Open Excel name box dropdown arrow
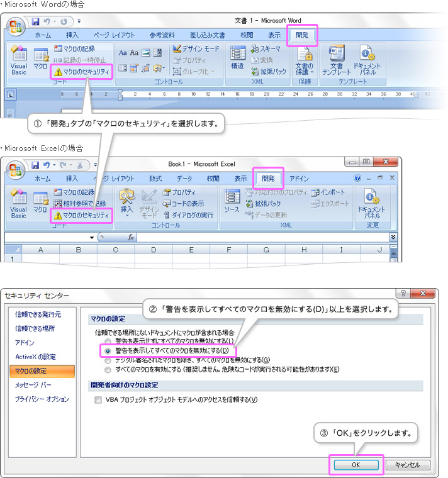 [x=91, y=237]
